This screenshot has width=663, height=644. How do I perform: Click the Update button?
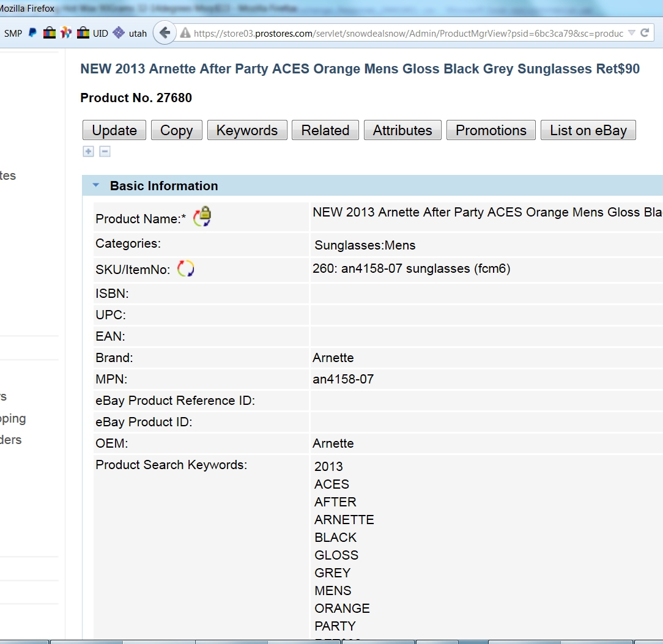(x=114, y=130)
